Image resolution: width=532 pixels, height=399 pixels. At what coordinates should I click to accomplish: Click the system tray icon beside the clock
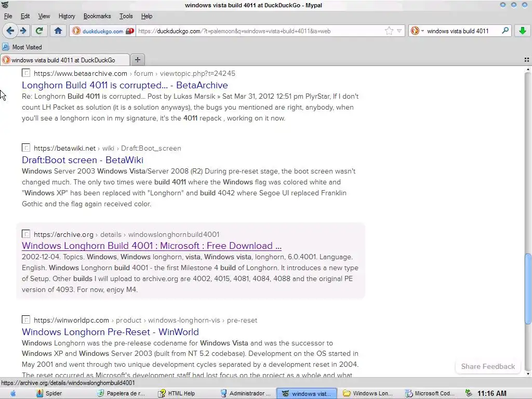pos(469,393)
